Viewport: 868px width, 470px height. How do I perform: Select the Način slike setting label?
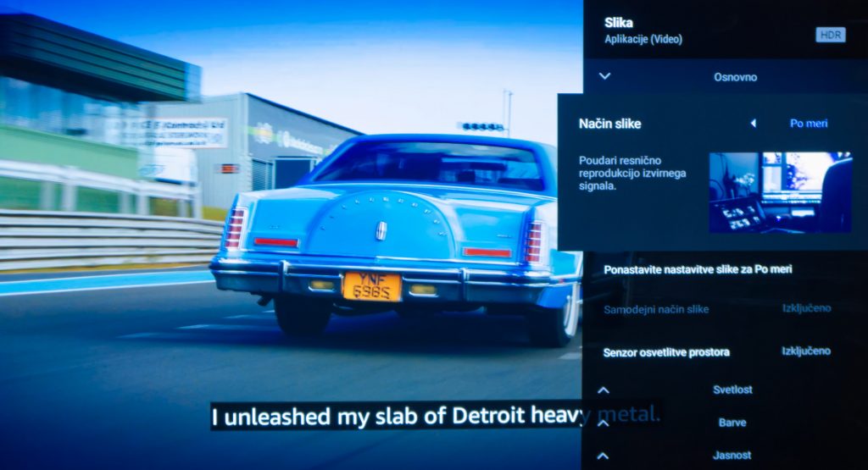[609, 124]
